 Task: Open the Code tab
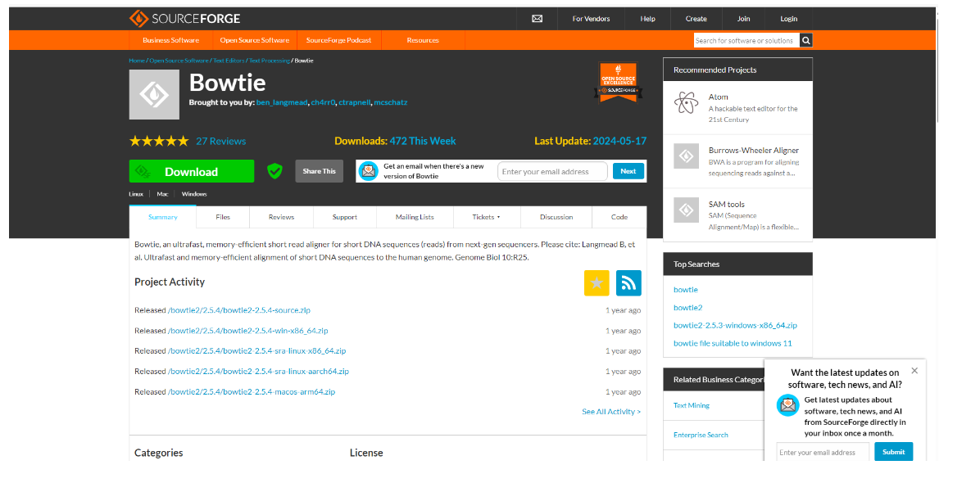(x=619, y=217)
